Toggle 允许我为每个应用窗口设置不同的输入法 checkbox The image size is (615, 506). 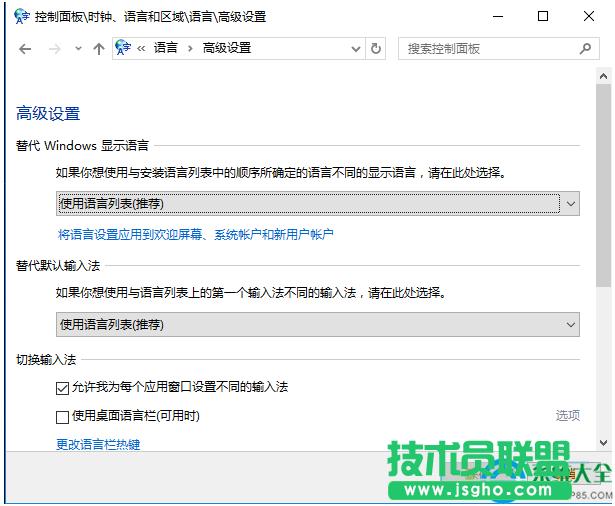pyautogui.click(x=62, y=388)
